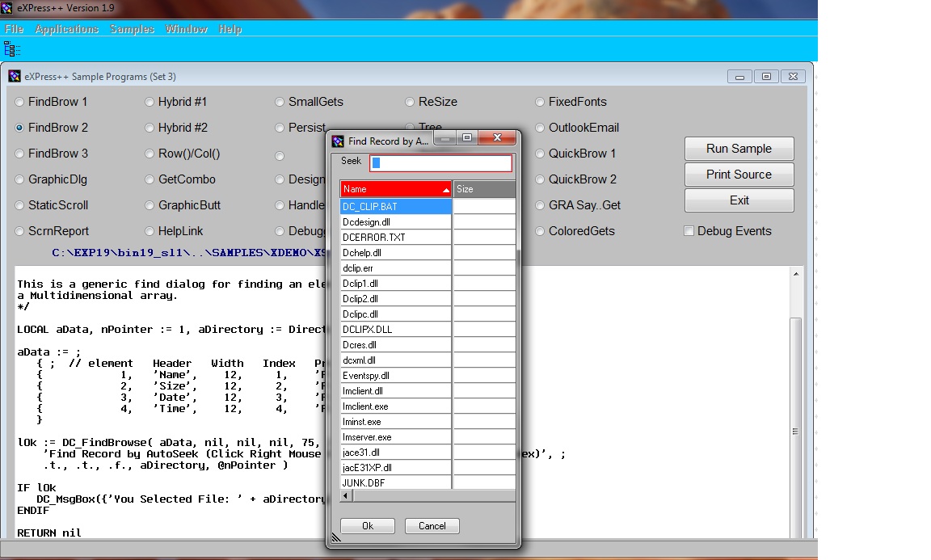
Task: Click the Find Record dialog resize grip
Action: tap(335, 537)
